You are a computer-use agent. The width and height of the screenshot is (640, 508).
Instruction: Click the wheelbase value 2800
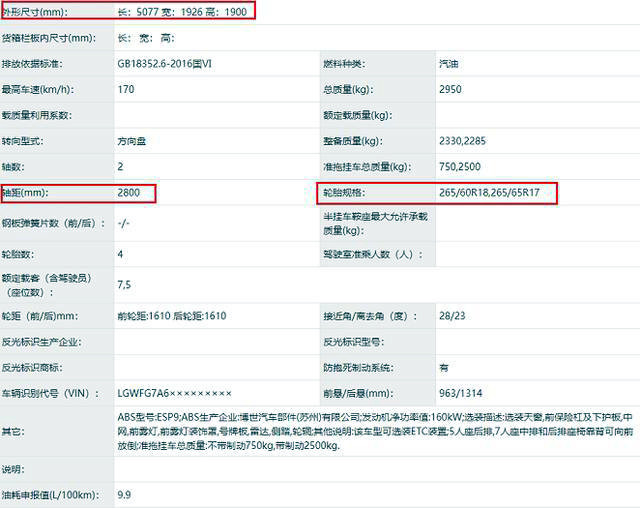click(x=129, y=193)
